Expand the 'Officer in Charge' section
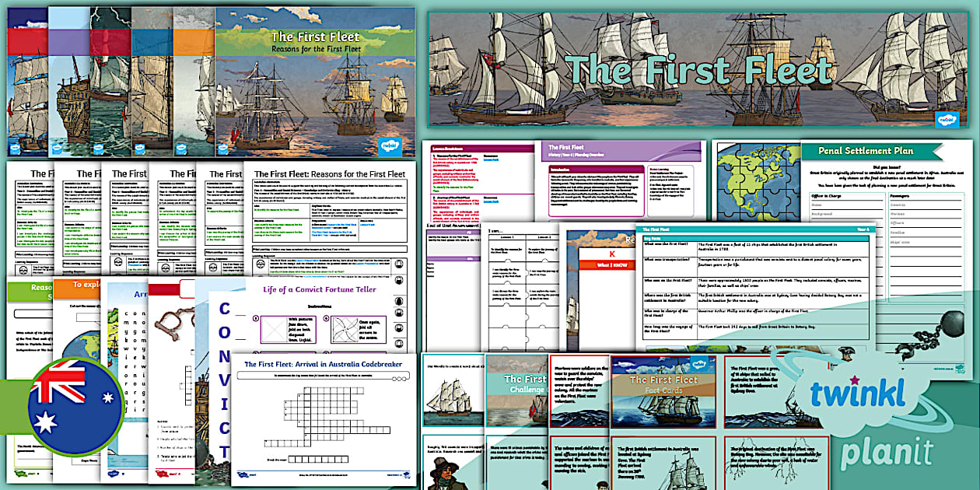 coord(827,197)
